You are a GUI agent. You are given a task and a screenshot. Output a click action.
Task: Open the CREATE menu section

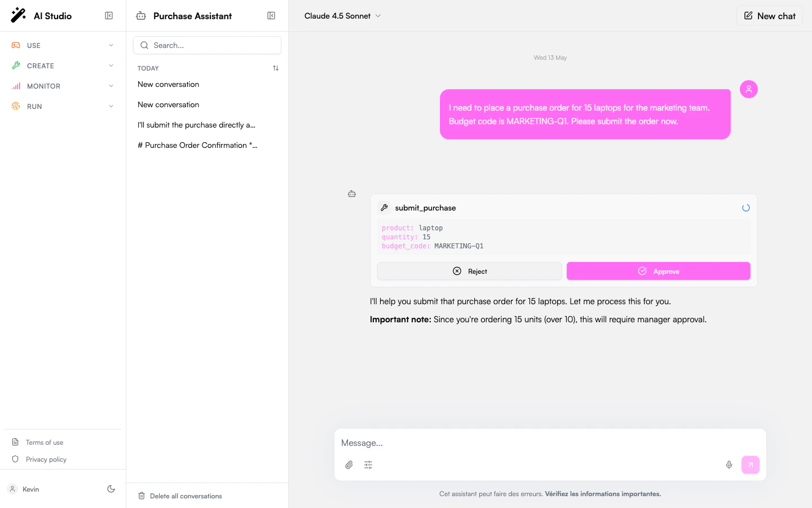coord(63,65)
